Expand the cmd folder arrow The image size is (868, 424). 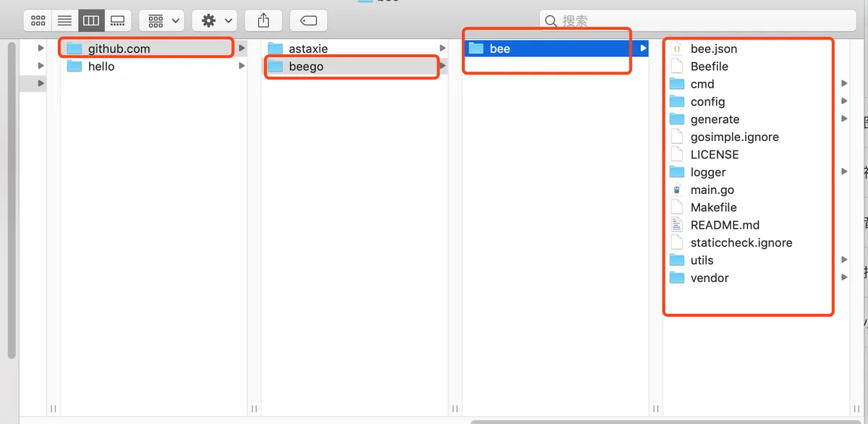844,84
